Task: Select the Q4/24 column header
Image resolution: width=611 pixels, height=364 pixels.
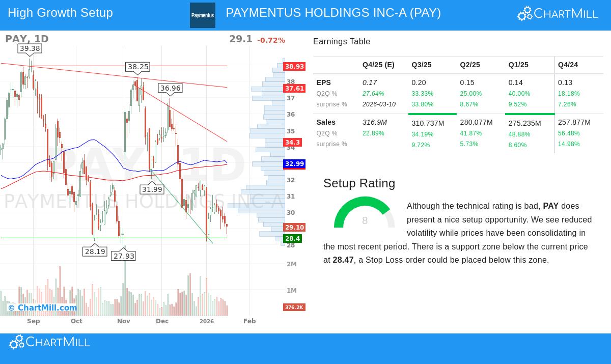Action: [x=568, y=65]
